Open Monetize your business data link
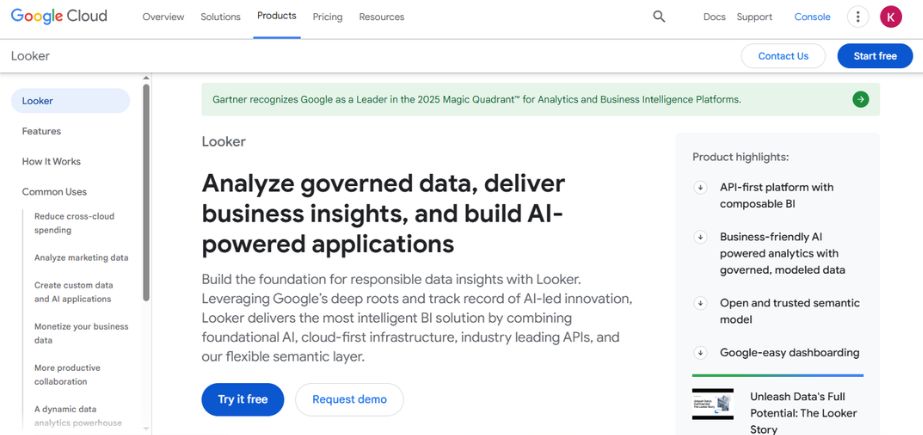 [81, 333]
